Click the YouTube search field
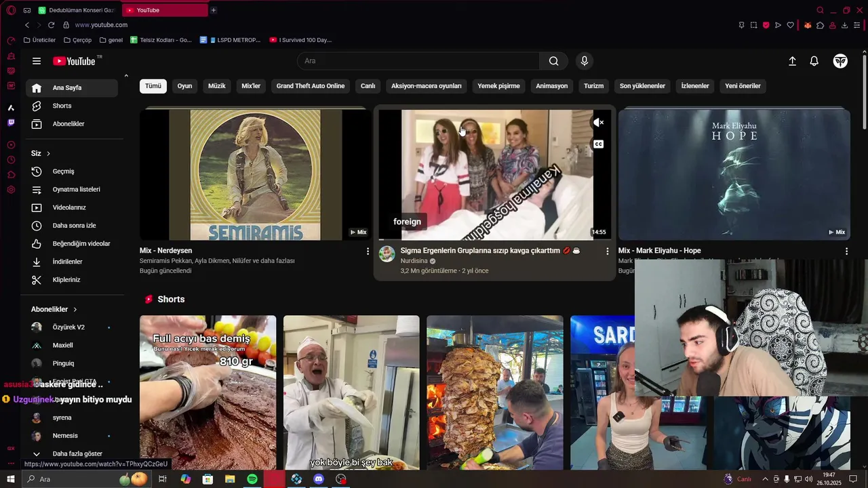868x488 pixels. (418, 61)
